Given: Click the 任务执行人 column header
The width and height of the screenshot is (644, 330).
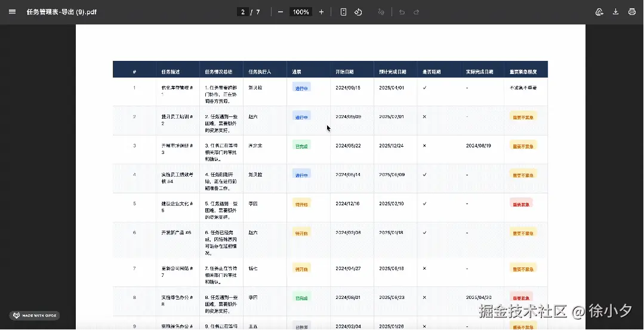Looking at the screenshot, I should (260, 72).
